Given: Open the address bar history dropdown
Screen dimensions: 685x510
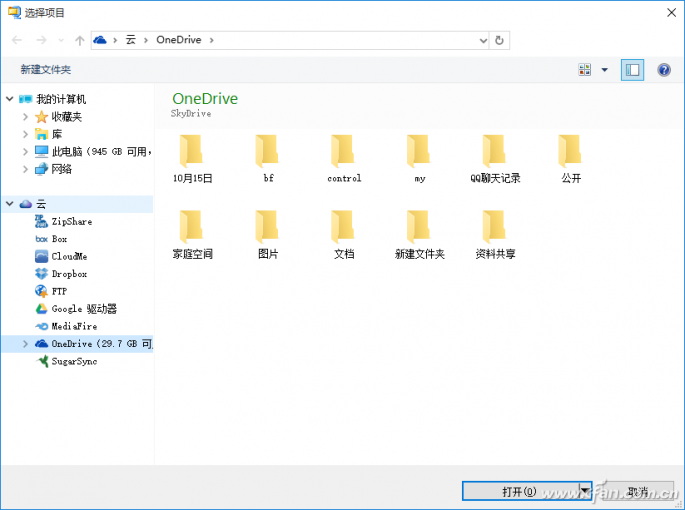Looking at the screenshot, I should tap(483, 41).
